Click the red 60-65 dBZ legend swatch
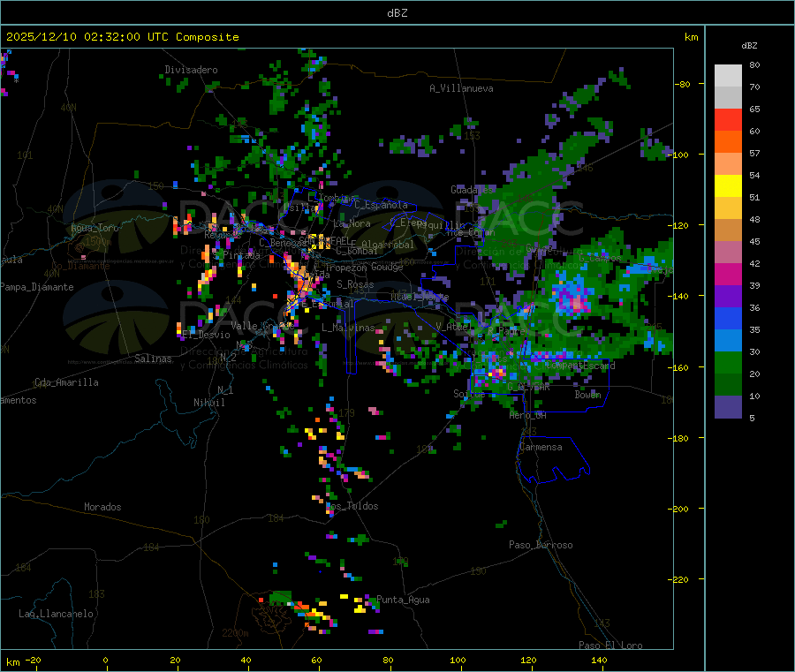Screen dimensions: 795x672 point(728,119)
